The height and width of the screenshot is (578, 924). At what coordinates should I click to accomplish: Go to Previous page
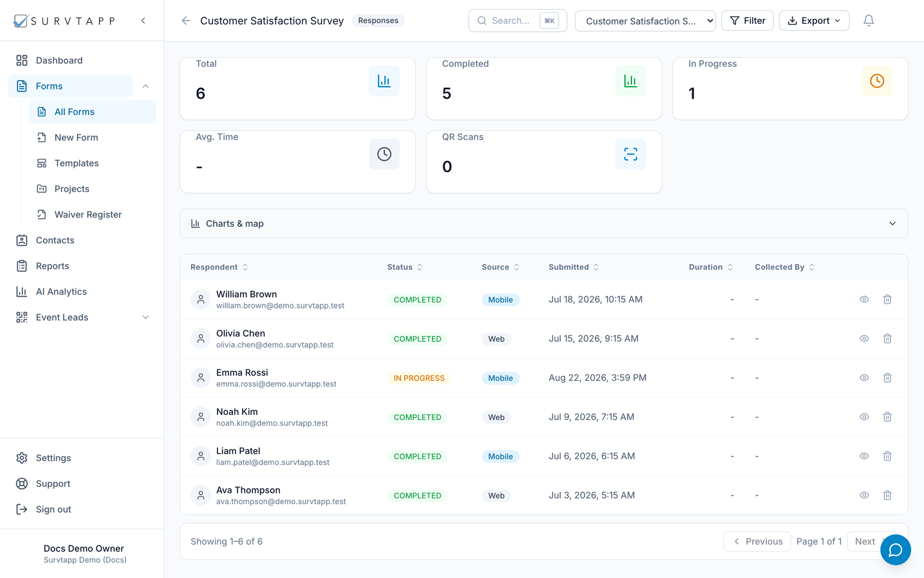pos(757,541)
